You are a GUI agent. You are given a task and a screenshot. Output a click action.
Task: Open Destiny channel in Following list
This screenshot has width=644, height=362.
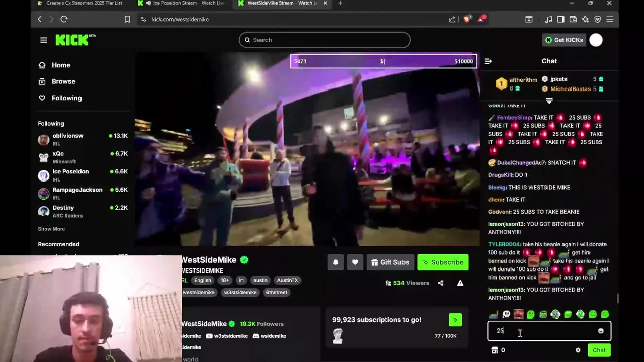[83, 211]
